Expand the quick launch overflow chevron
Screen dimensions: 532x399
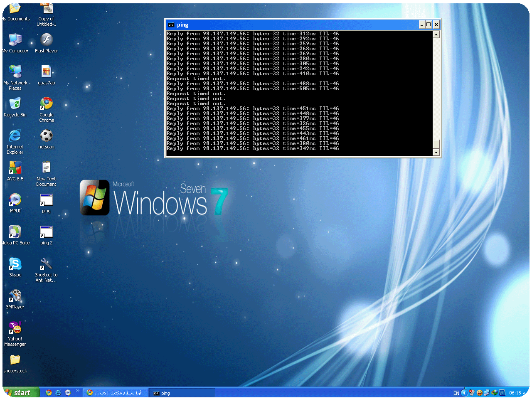point(77,391)
